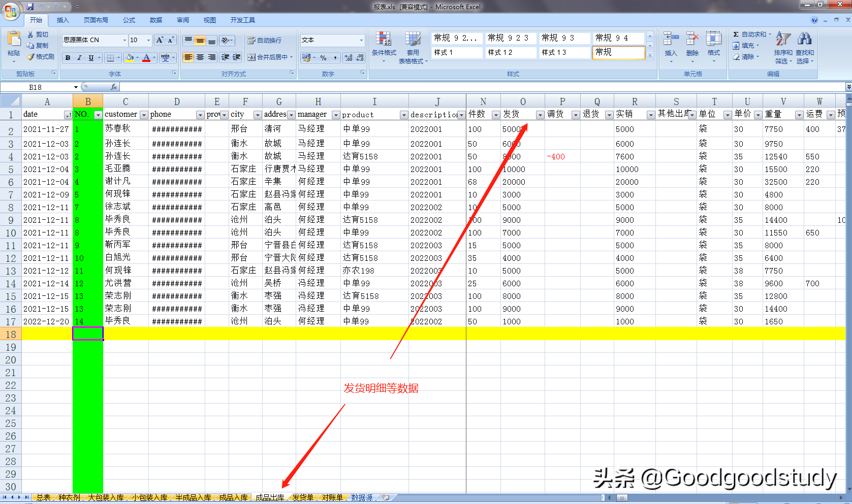Open the font name dropdown 思源黑体 CN
852x504 pixels.
[x=124, y=40]
